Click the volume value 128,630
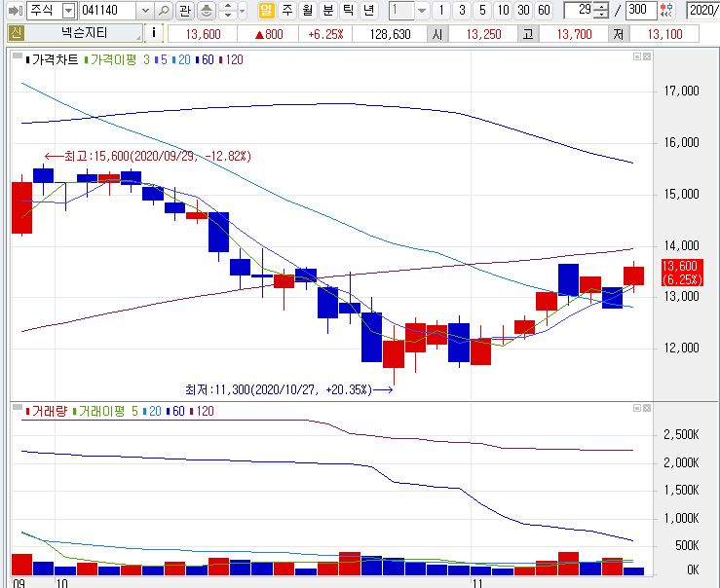 [390, 34]
